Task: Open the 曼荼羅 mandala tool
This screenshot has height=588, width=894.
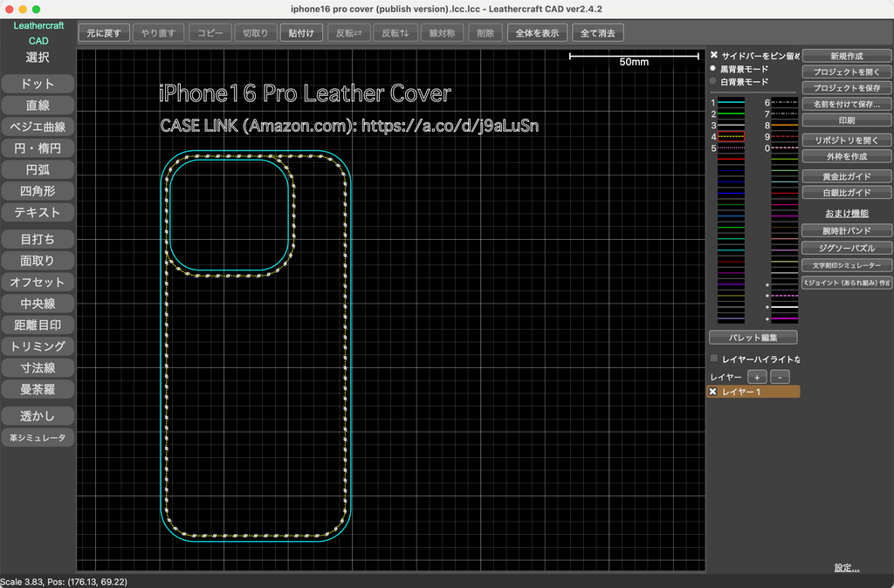Action: point(38,390)
